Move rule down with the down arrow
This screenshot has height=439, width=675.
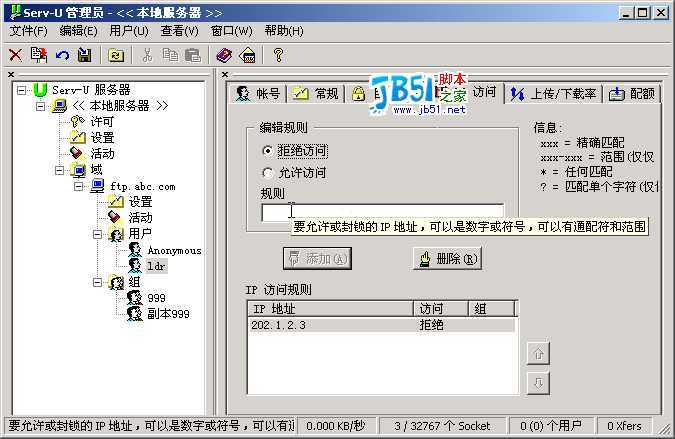coord(538,383)
